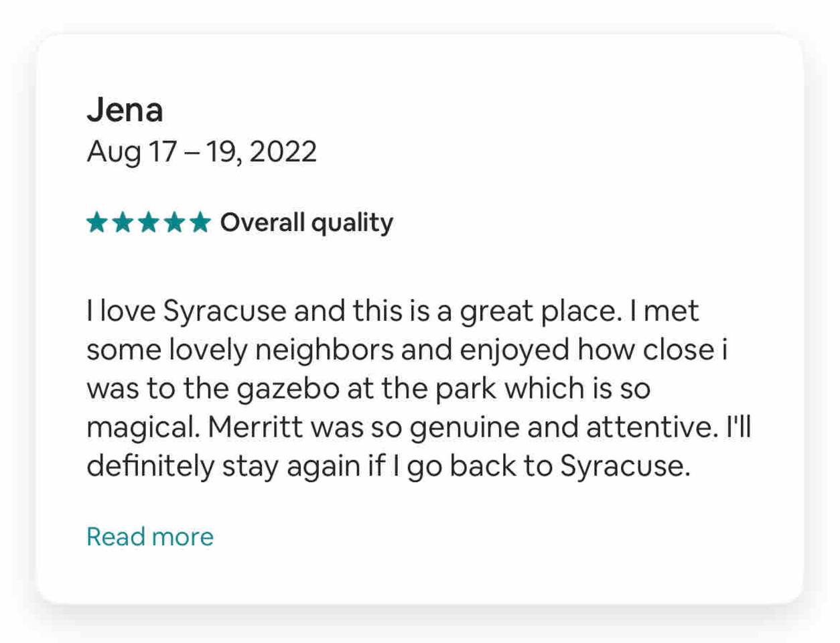Open the Read more link
Viewport: 840px width, 643px height.
click(x=150, y=537)
